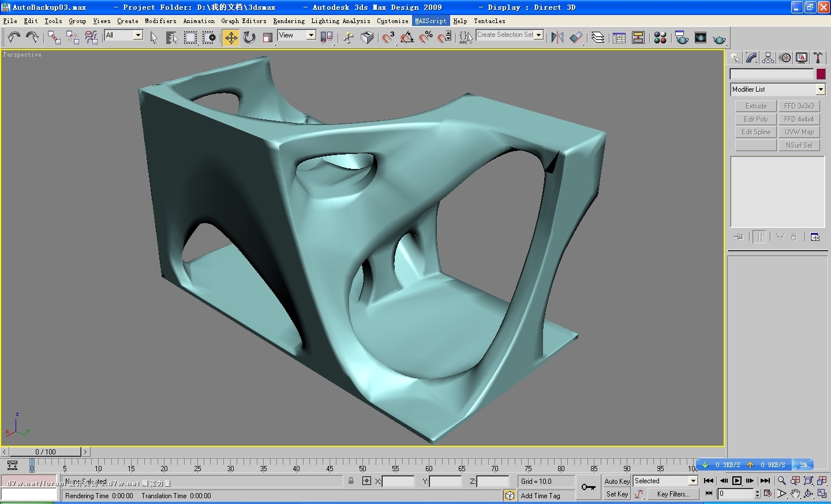Open the 'Selected' key filter dropdown
This screenshot has width=831, height=504.
tap(693, 481)
